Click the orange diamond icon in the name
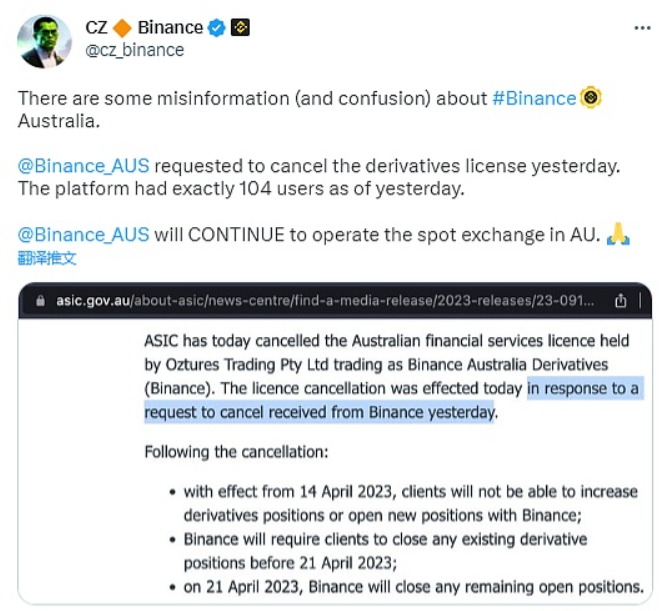This screenshot has height=611, width=670. (x=122, y=27)
